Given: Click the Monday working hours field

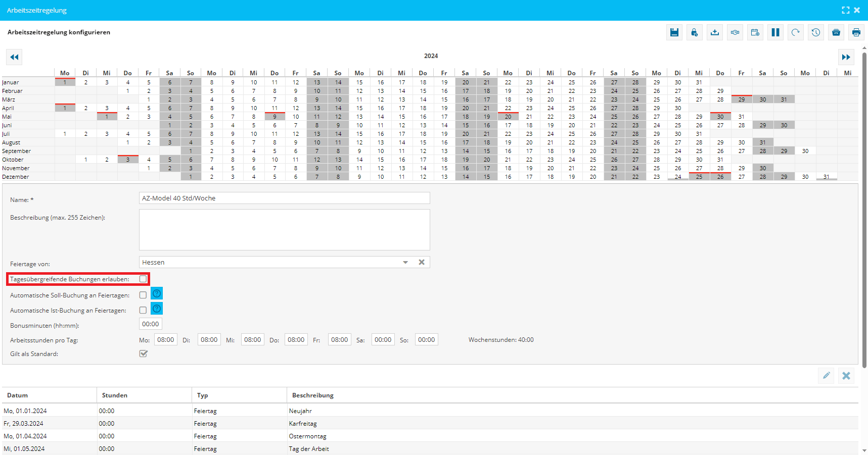Looking at the screenshot, I should pyautogui.click(x=165, y=340).
